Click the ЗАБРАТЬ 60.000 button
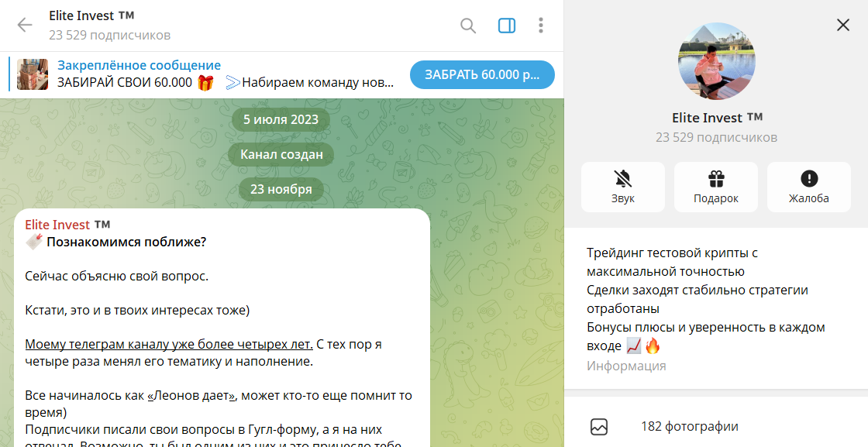Viewport: 868px width, 447px height. 482,75
